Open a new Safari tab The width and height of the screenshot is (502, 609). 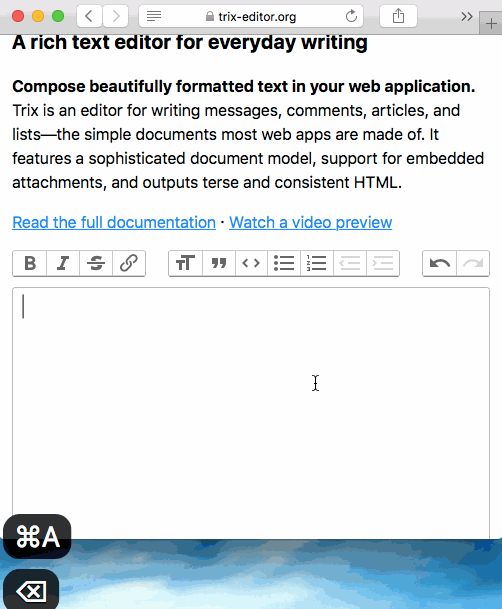491,23
